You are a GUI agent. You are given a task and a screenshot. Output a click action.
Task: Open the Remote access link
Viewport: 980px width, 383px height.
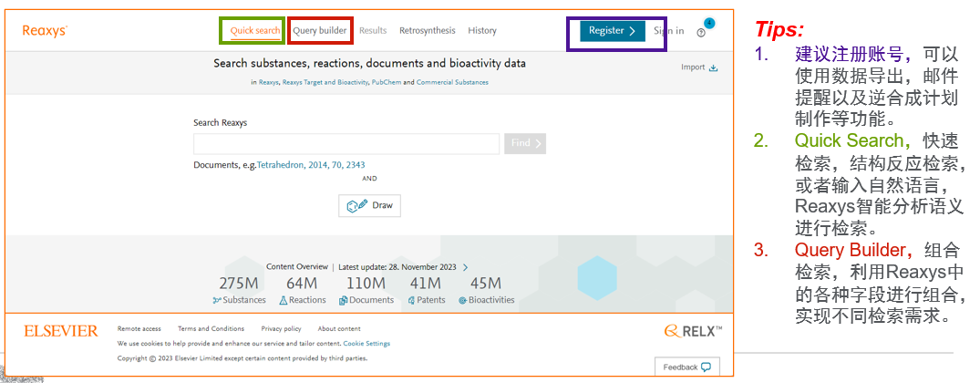(139, 328)
